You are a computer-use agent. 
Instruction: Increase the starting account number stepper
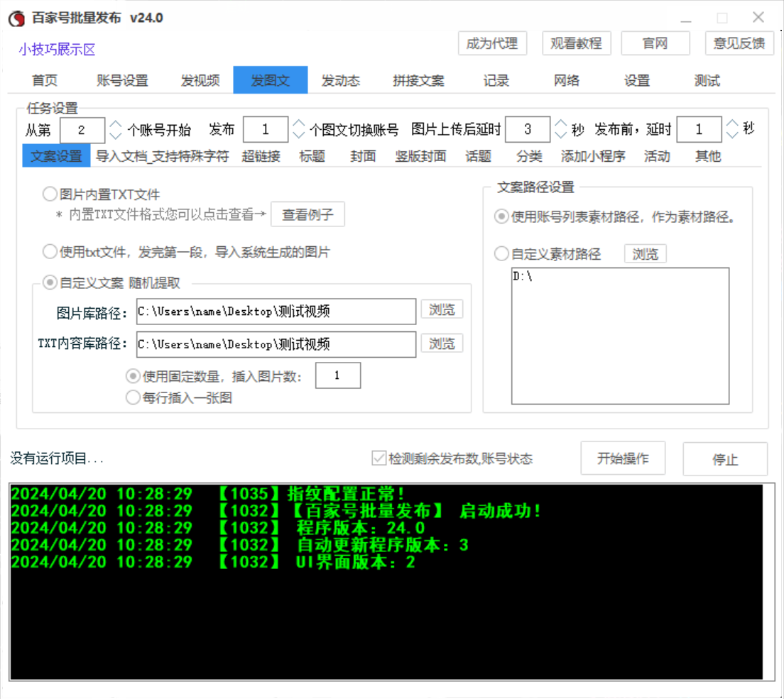116,123
